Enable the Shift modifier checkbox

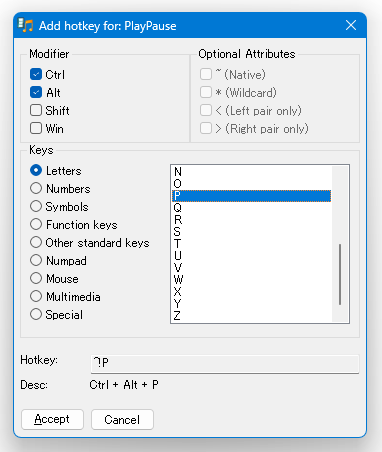(x=36, y=110)
